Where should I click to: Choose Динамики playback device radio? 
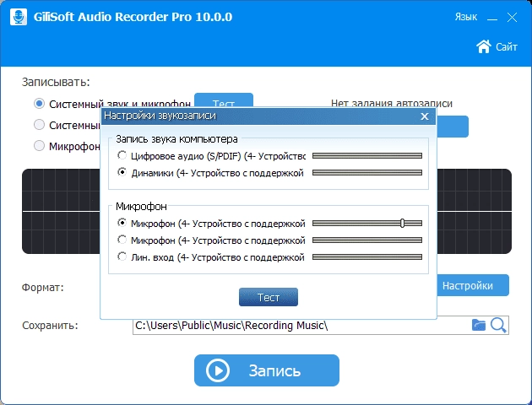pyautogui.click(x=122, y=172)
